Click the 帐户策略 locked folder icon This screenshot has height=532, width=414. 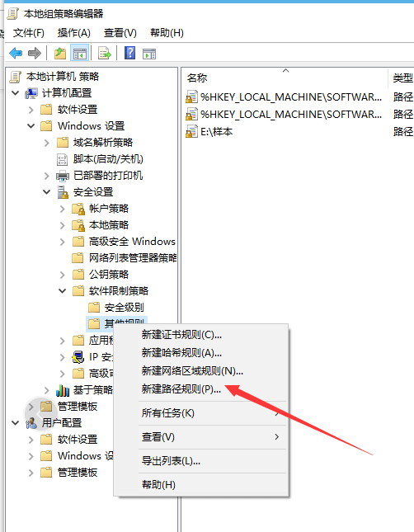[x=78, y=209]
